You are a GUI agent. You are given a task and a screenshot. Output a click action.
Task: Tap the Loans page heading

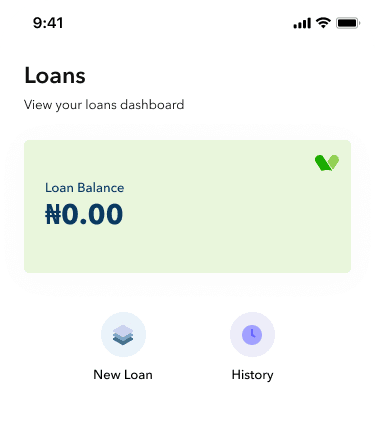[x=55, y=75]
